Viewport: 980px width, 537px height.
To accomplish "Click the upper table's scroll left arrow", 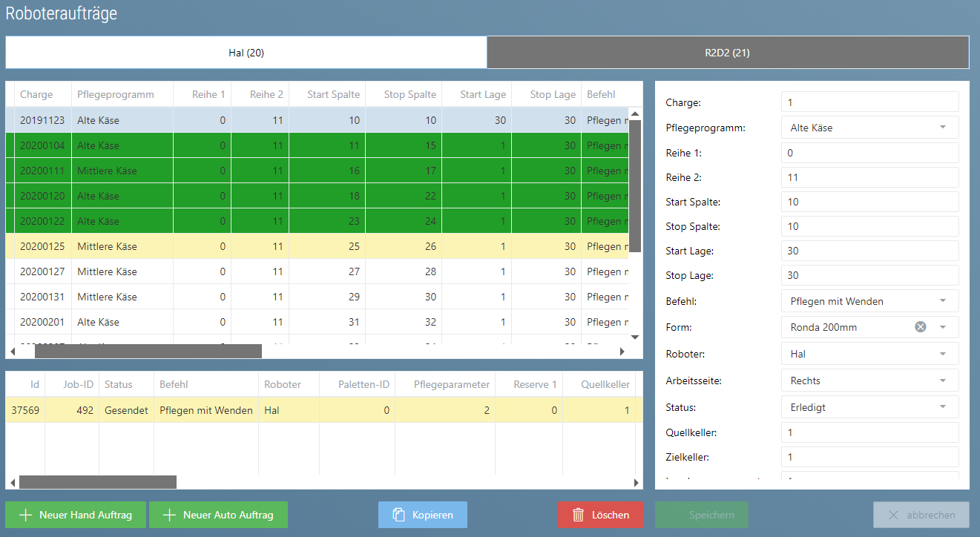I will (13, 352).
